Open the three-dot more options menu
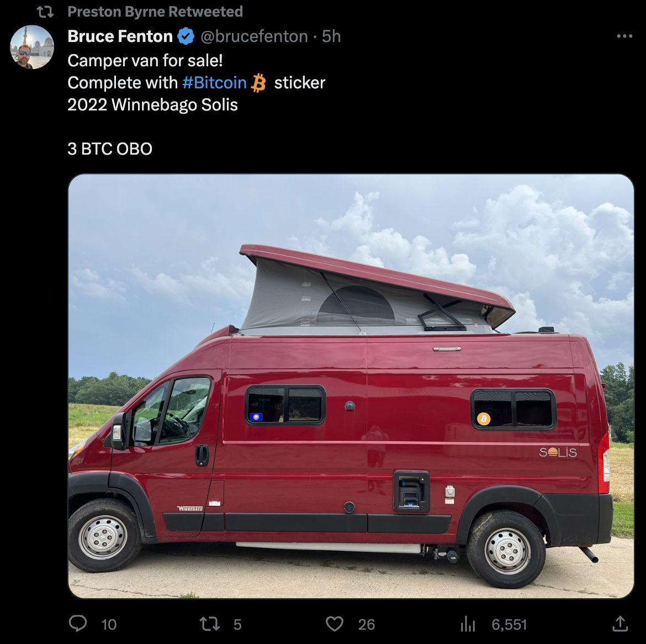 point(624,36)
